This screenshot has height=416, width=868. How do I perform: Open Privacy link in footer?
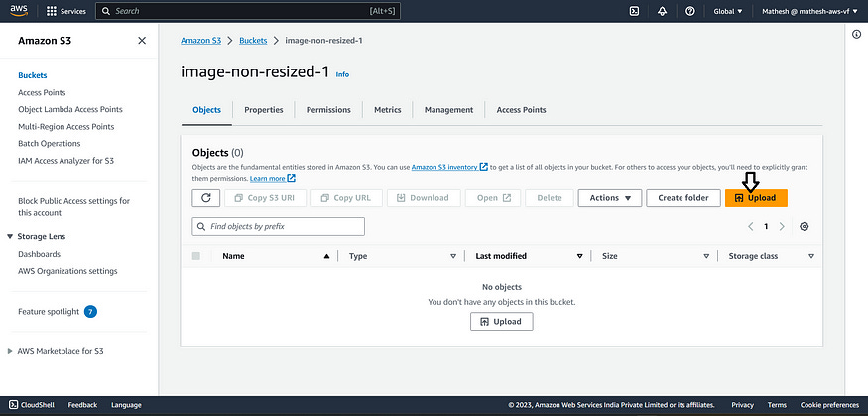point(742,405)
